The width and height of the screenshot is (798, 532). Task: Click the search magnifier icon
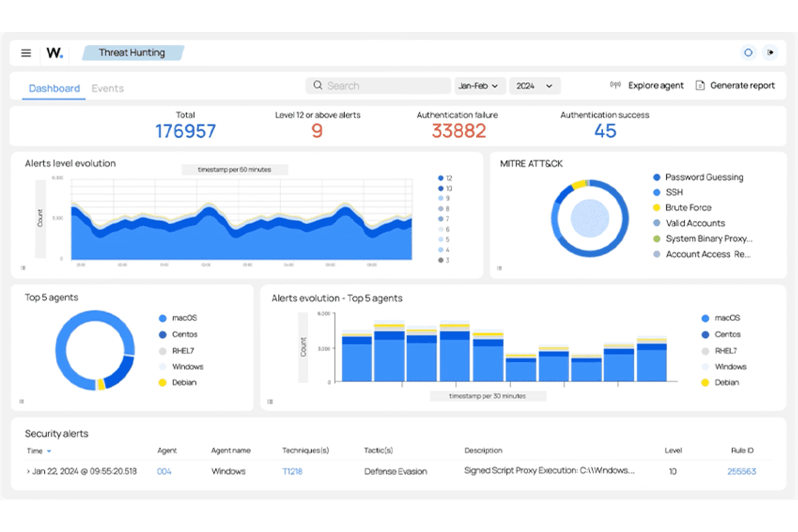[317, 85]
